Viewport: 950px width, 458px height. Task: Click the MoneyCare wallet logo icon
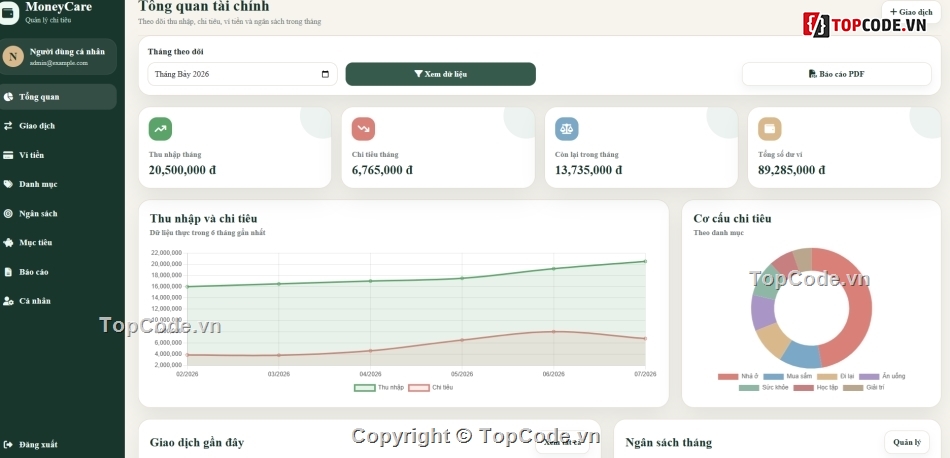coord(8,13)
